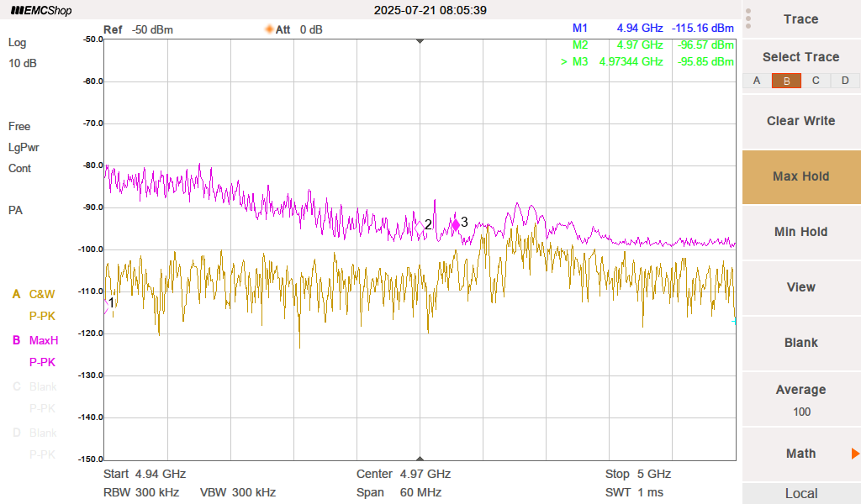This screenshot has height=504, width=861.
Task: Select trace C
Action: point(816,81)
